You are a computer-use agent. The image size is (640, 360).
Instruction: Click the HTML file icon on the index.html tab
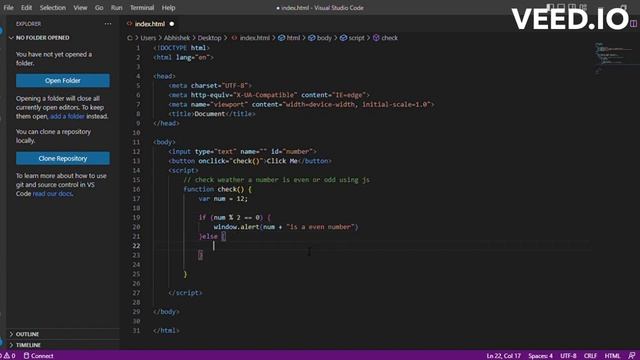point(129,24)
